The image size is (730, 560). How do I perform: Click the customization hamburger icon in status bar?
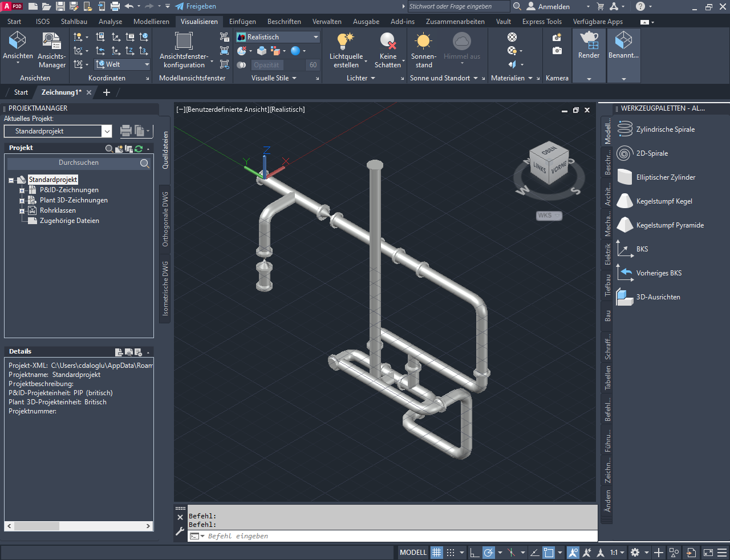pyautogui.click(x=723, y=553)
